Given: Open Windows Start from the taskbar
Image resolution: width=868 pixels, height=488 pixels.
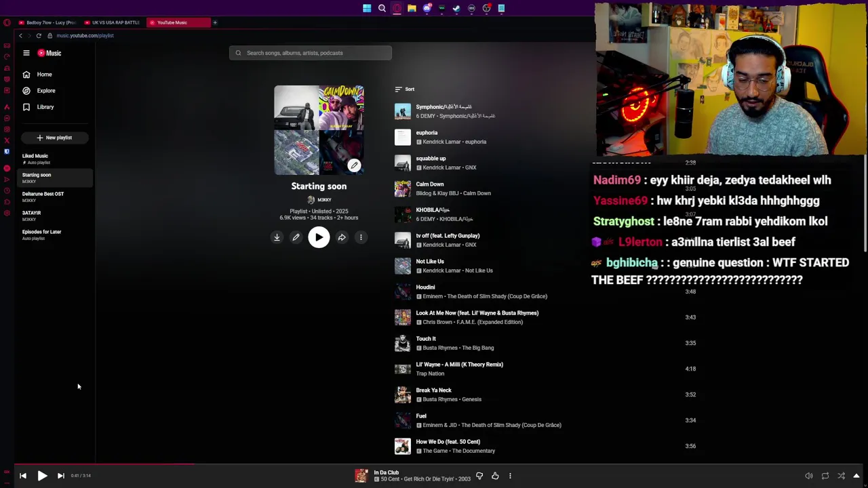Looking at the screenshot, I should click(x=367, y=8).
